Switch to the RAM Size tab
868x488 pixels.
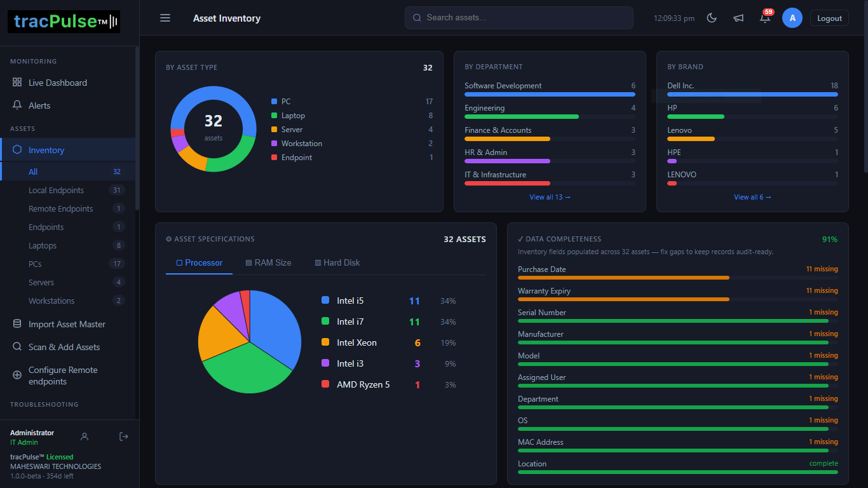(x=268, y=262)
